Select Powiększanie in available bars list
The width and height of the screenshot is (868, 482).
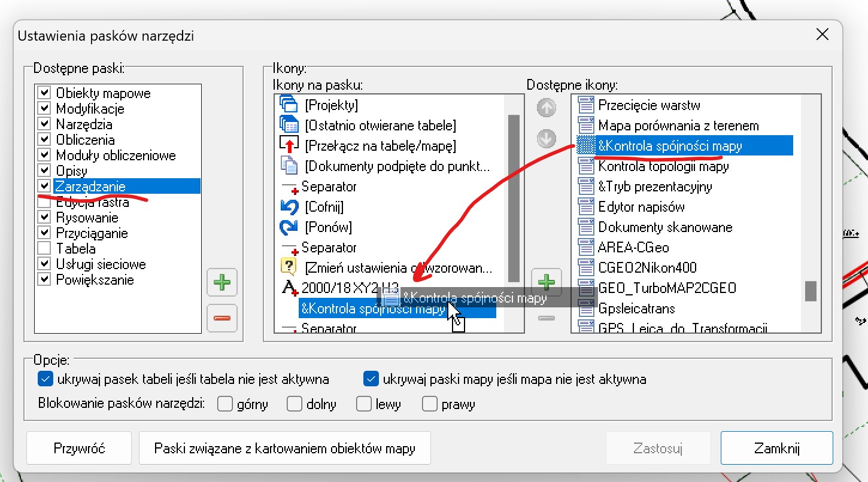(95, 280)
